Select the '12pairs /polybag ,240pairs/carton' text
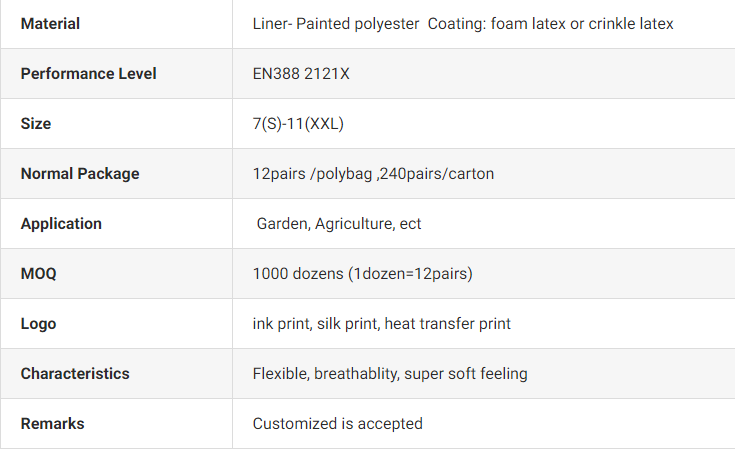 pos(373,174)
